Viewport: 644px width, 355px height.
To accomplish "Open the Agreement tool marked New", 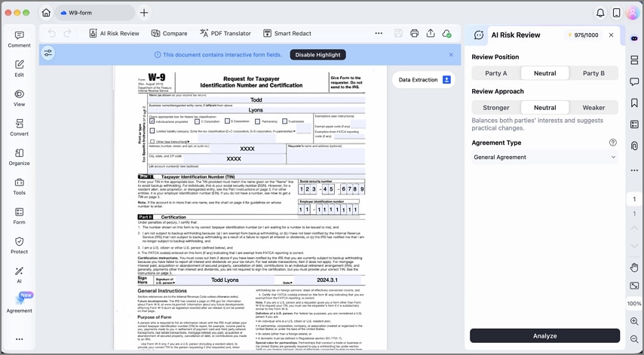I will tap(19, 304).
